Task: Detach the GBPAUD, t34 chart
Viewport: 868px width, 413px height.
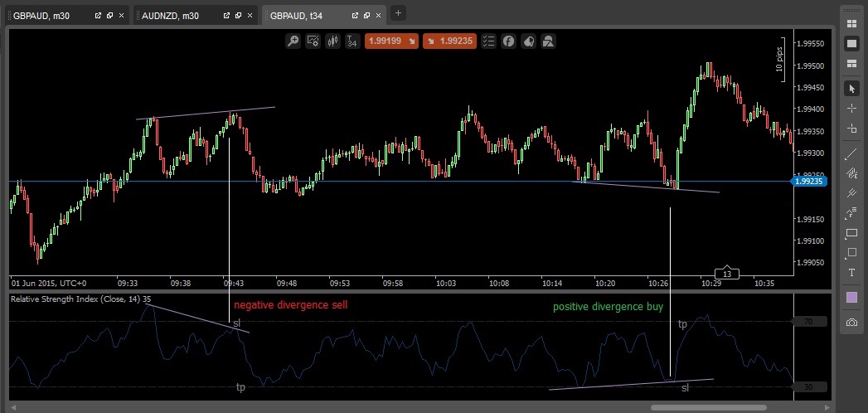Action: coord(354,16)
